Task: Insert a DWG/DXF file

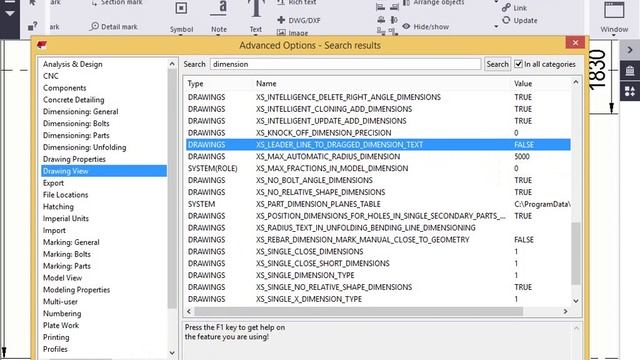Action: coord(299,20)
